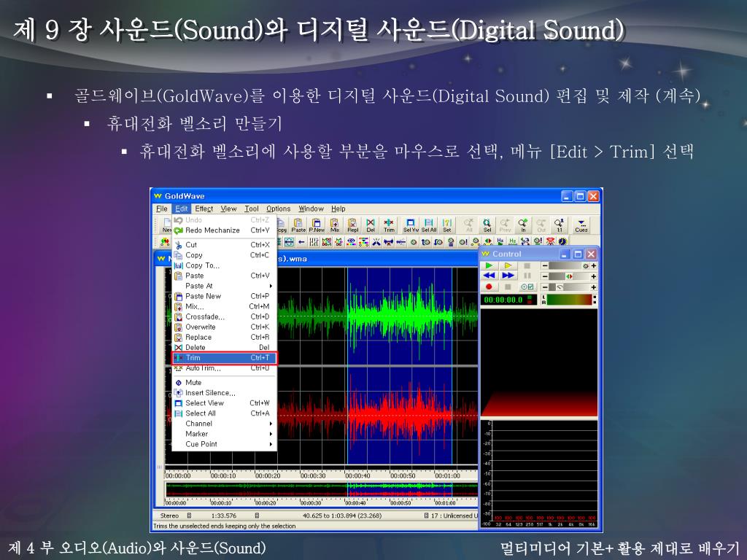
Task: Maximize the Control window
Action: click(578, 254)
